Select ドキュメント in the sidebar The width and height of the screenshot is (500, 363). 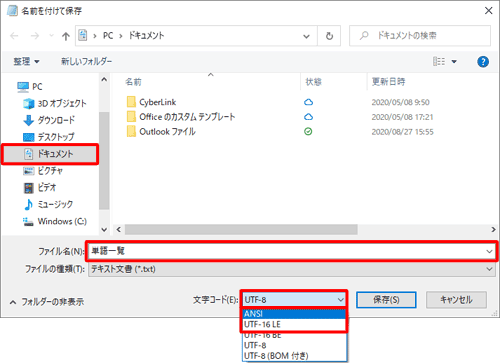(50, 154)
